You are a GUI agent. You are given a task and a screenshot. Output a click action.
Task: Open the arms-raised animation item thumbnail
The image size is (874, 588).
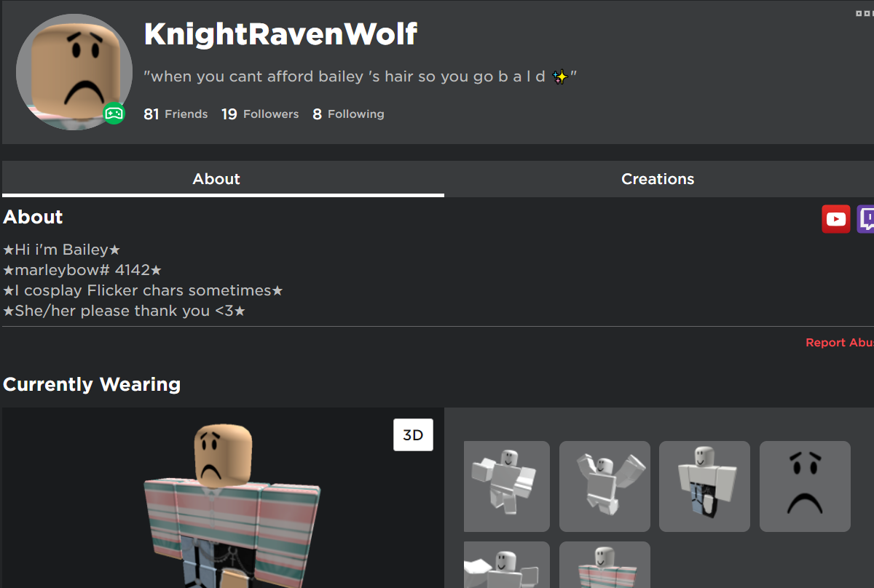(605, 486)
